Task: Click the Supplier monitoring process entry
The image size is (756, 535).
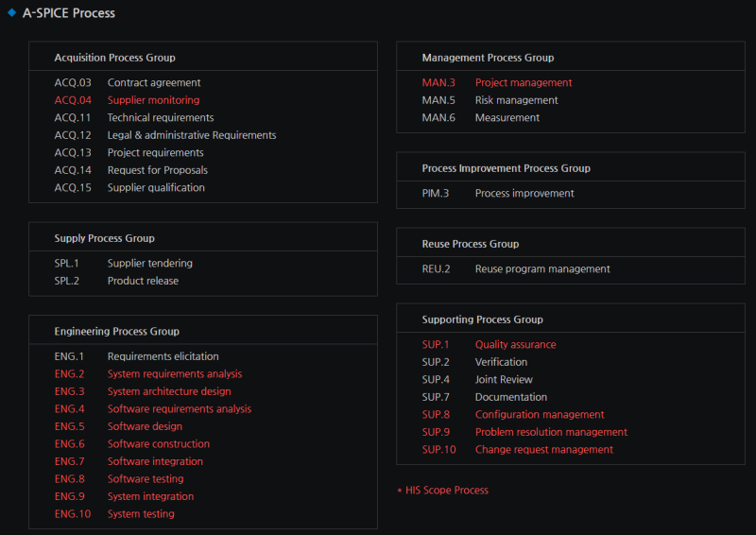Action: click(x=153, y=100)
